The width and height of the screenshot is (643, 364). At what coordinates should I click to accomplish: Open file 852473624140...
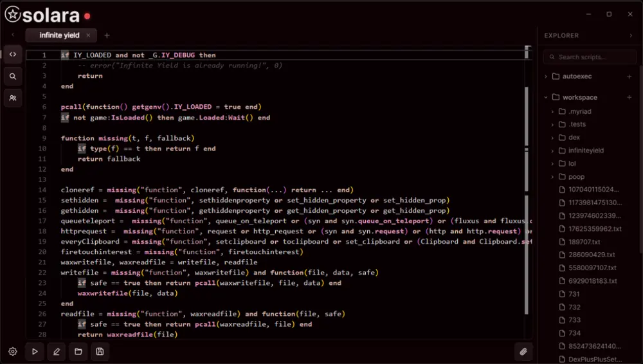590,347
